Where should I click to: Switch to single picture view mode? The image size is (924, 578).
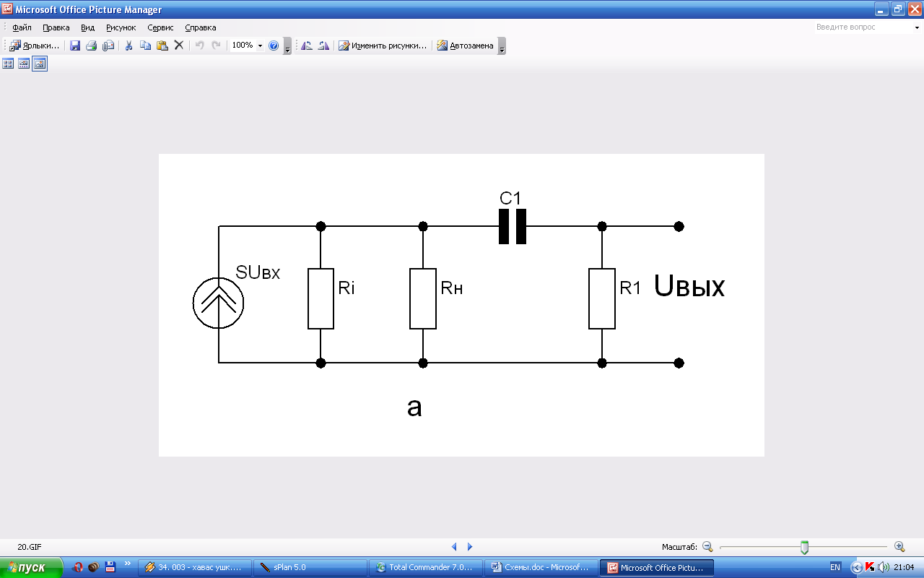[40, 64]
